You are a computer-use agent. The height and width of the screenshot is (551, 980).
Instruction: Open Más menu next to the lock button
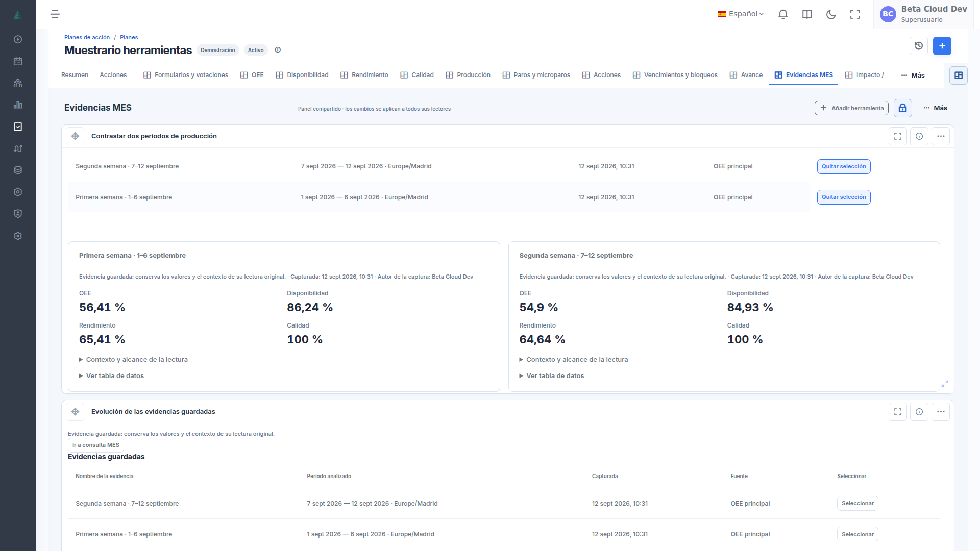935,108
